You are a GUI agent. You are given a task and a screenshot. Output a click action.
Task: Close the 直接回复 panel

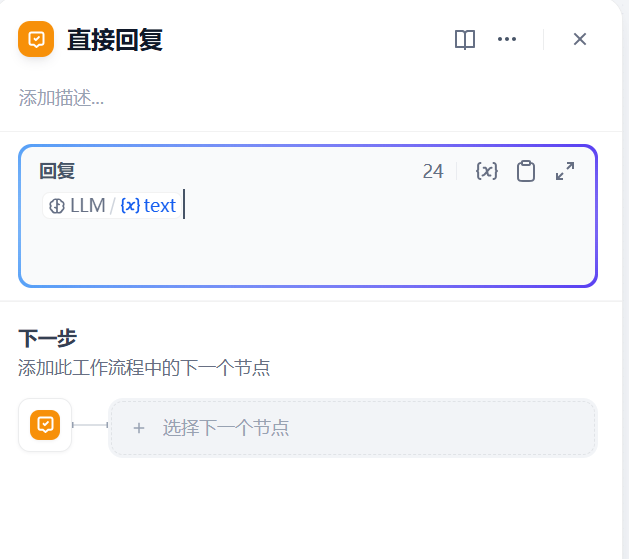(x=580, y=39)
